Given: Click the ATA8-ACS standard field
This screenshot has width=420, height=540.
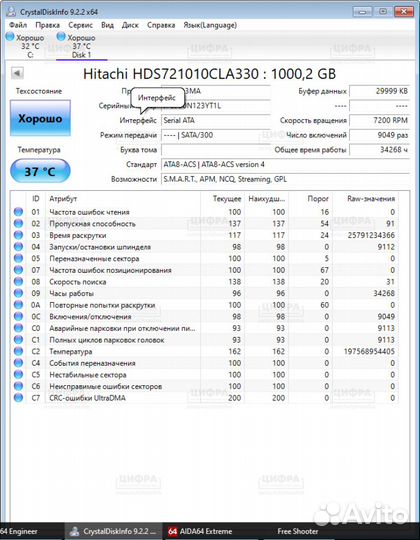Looking at the screenshot, I should (285, 164).
